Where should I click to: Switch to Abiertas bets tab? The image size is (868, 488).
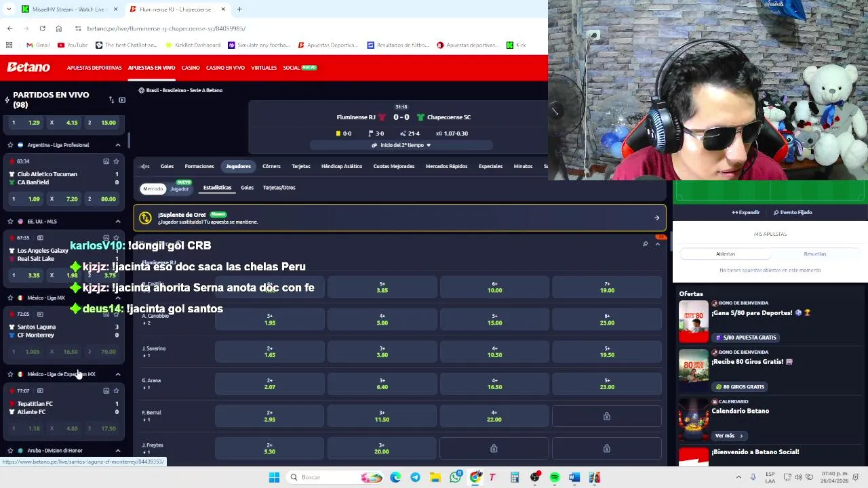pyautogui.click(x=726, y=253)
